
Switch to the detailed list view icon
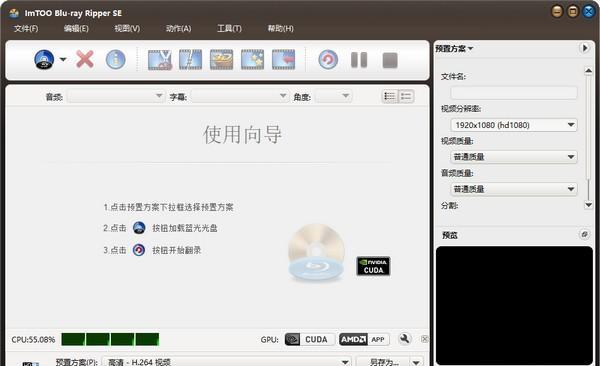(390, 96)
